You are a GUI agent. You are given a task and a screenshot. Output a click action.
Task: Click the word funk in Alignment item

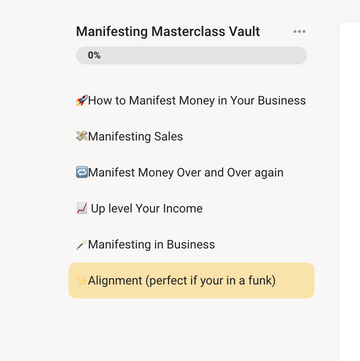262,280
